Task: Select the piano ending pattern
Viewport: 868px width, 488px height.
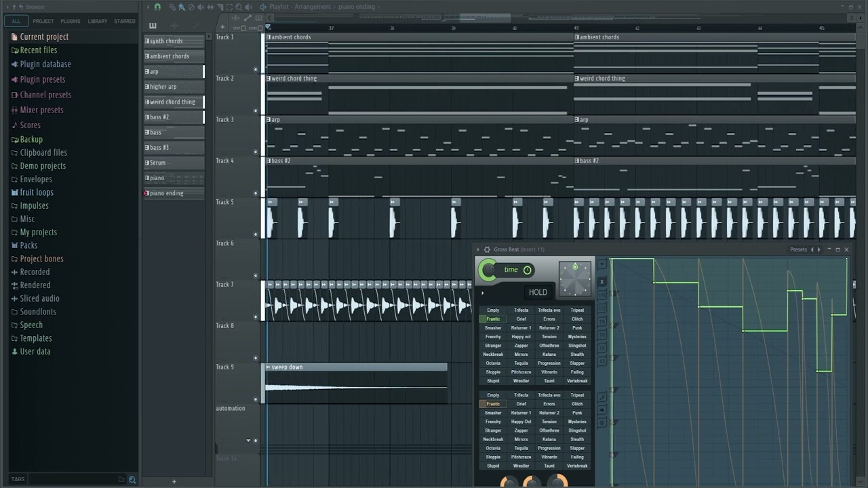Action: pyautogui.click(x=174, y=193)
